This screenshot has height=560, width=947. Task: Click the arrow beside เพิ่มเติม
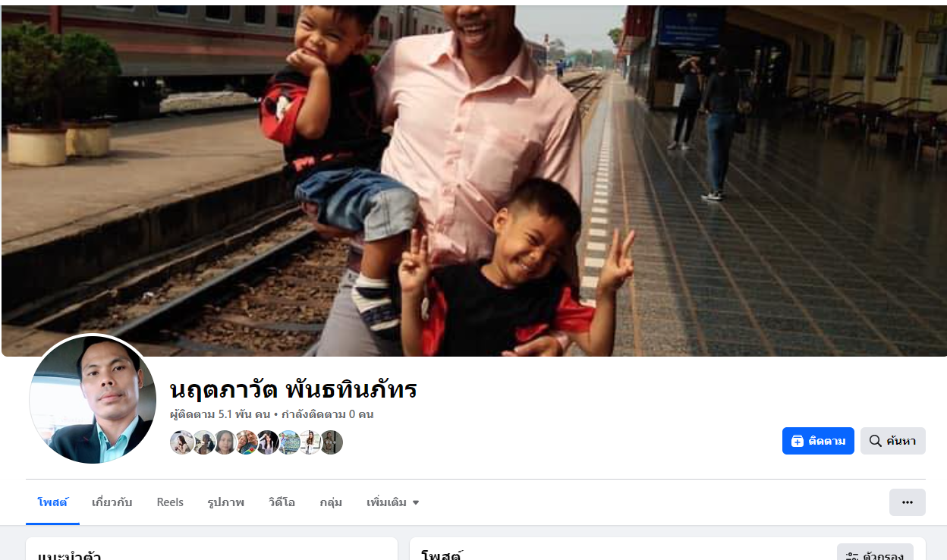(x=416, y=502)
